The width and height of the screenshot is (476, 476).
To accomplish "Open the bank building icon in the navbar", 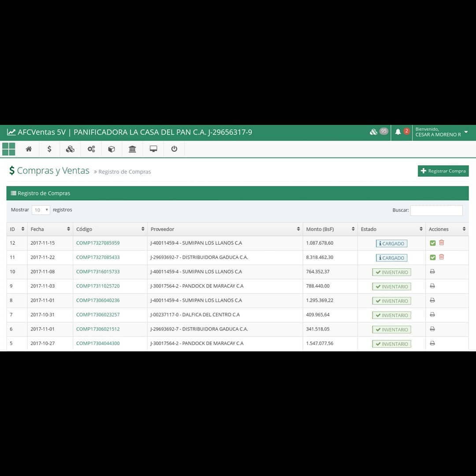I will tap(132, 149).
